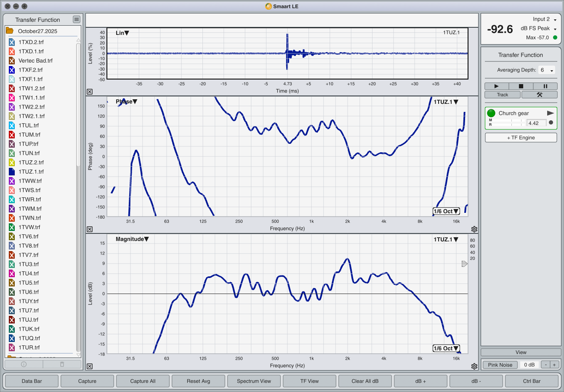564x392 pixels.
Task: Click the delay value field showing 4.42
Action: click(536, 123)
